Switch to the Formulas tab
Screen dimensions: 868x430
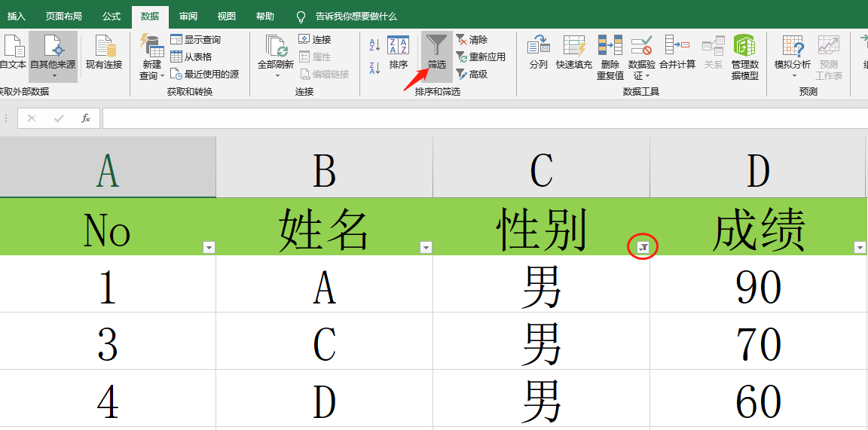click(x=112, y=16)
